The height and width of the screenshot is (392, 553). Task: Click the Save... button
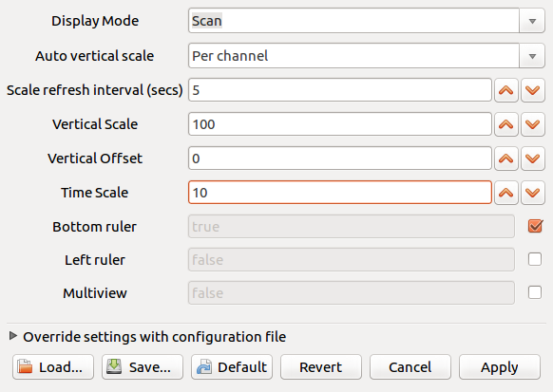tap(143, 367)
